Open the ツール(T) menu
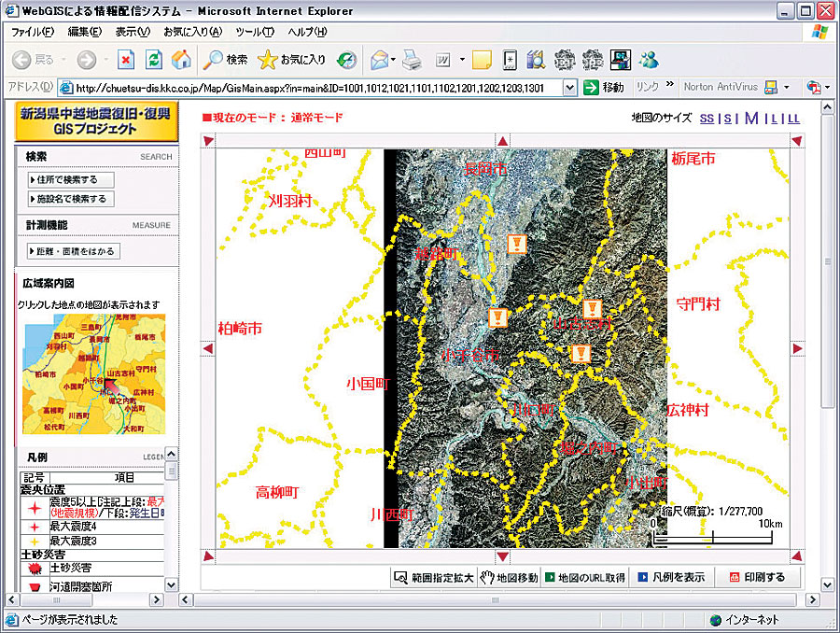 click(255, 32)
